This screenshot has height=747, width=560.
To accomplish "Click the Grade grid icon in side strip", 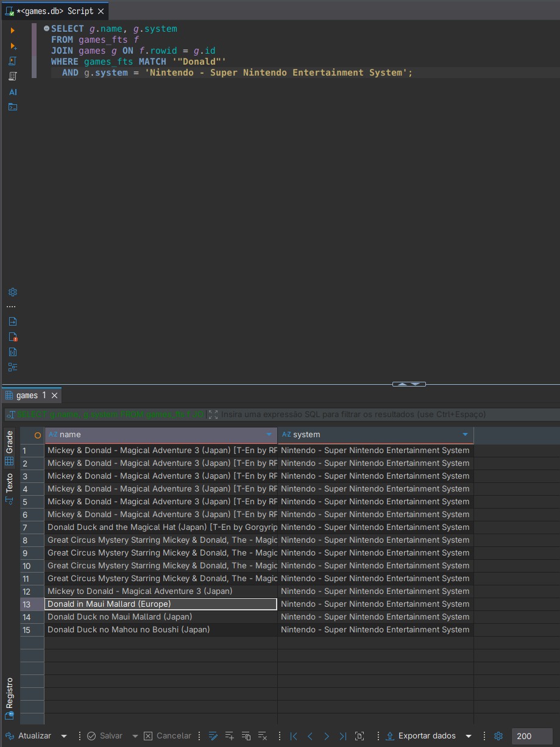I will 10,461.
